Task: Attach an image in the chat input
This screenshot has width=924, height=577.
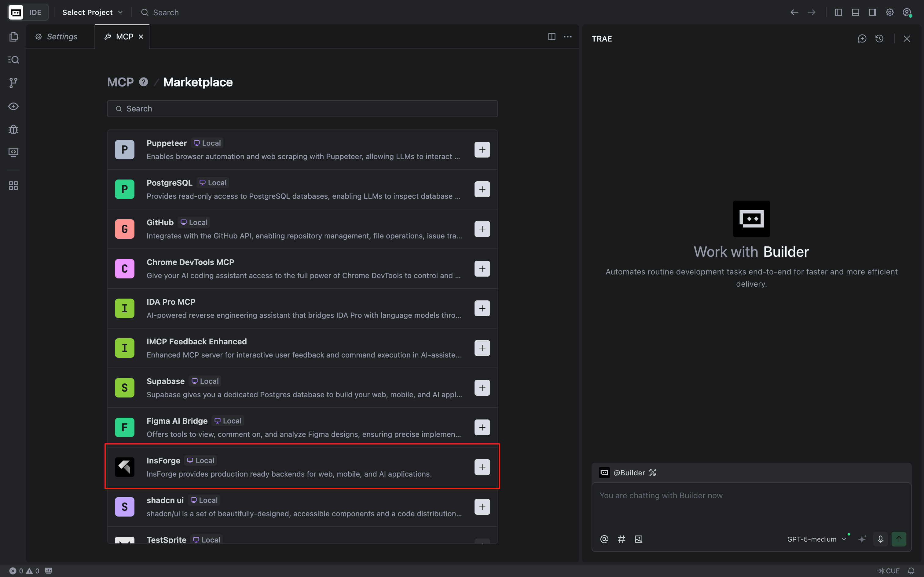Action: [x=638, y=539]
